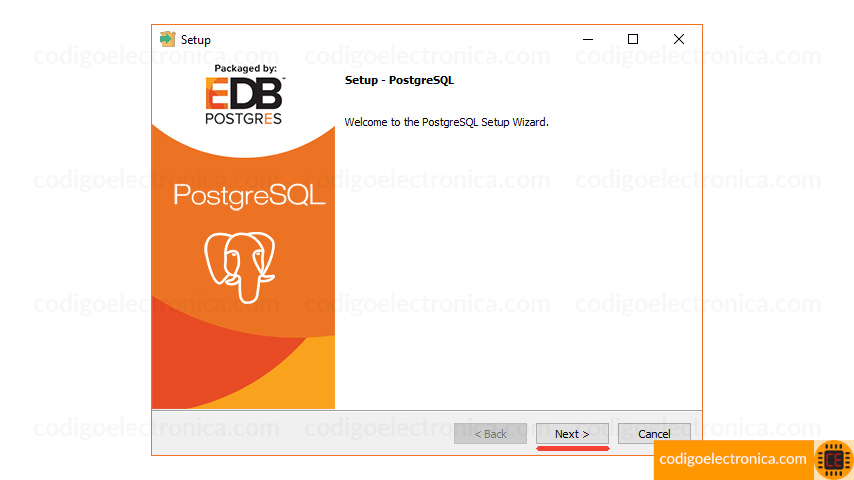Click the PostgreSQL elephant logo
This screenshot has height=480, width=854.
(240, 267)
